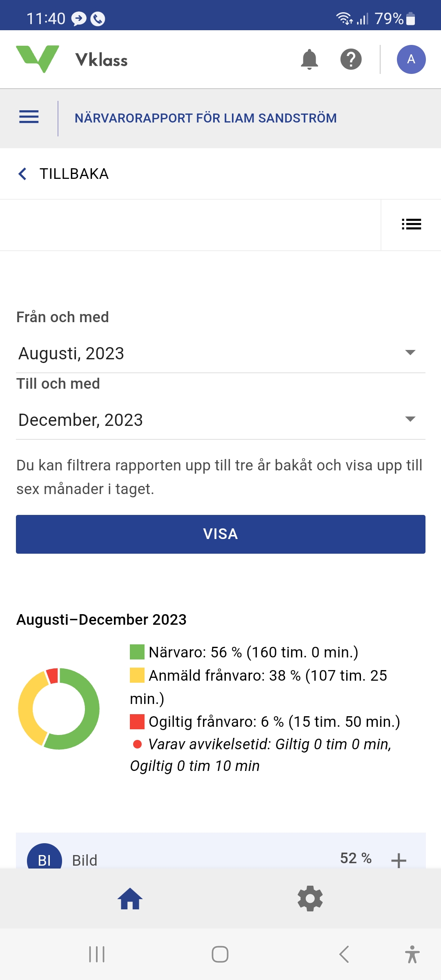Tap the Närvarorapport page title
Viewport: 441px width, 980px height.
(x=205, y=118)
